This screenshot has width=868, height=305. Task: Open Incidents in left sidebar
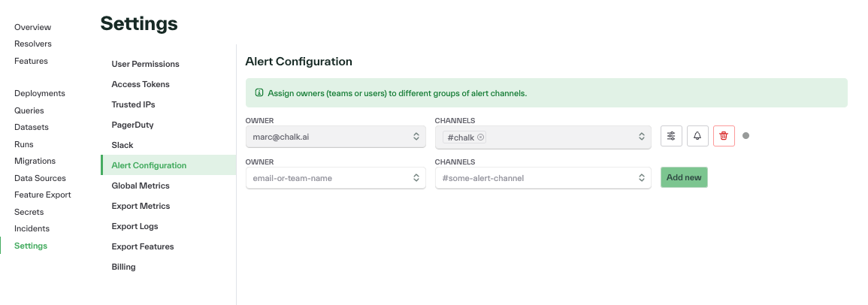tap(32, 228)
